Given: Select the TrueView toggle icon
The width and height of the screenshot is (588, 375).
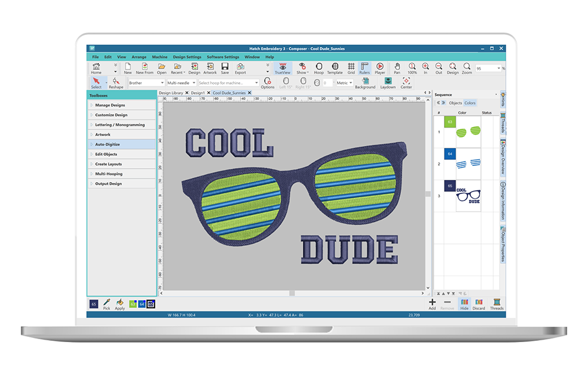Looking at the screenshot, I should tap(283, 68).
